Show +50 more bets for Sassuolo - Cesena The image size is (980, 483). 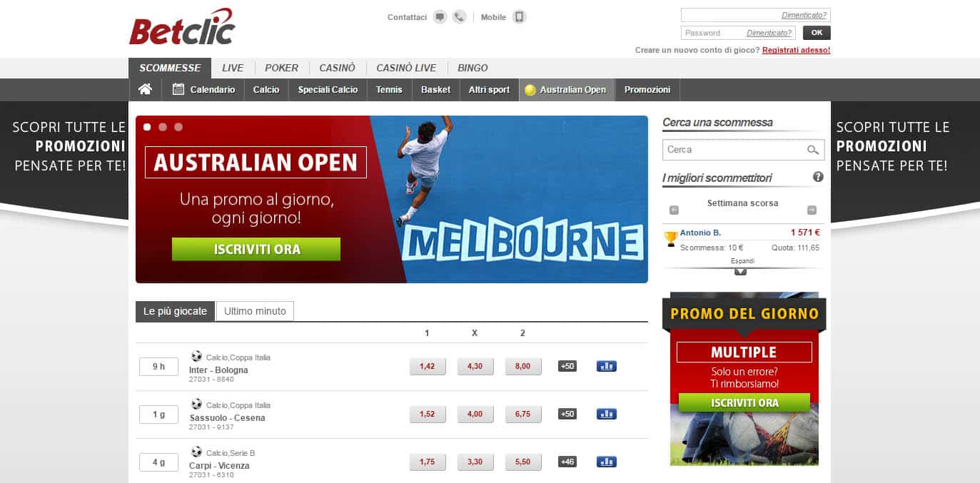click(567, 415)
